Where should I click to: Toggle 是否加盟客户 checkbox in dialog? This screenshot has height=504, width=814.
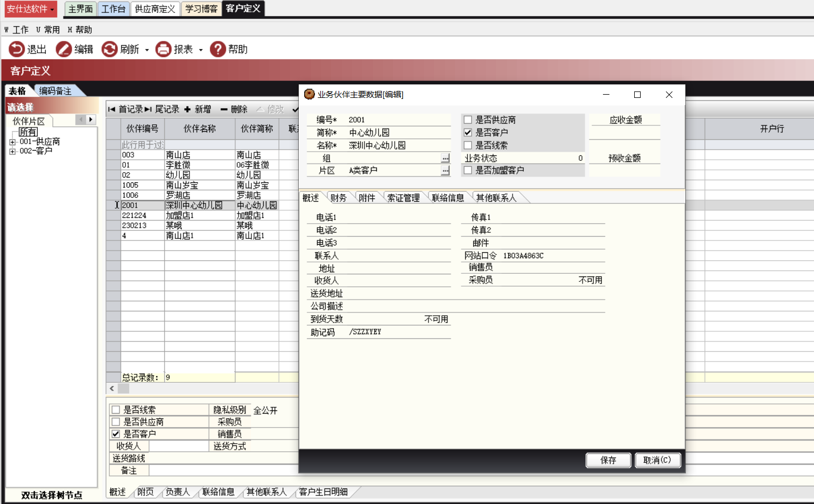468,170
